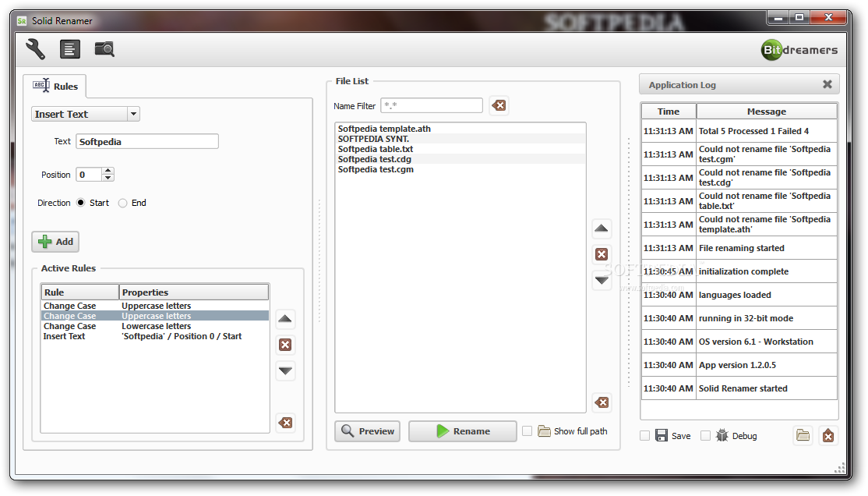Delete the selected active rule

285,345
